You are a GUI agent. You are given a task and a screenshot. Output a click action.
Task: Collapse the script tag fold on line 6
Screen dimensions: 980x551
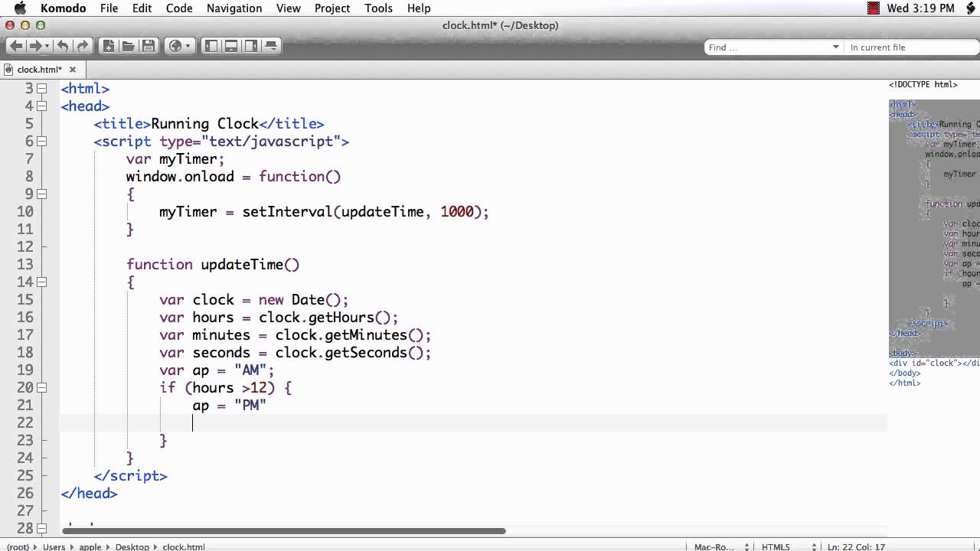[41, 142]
